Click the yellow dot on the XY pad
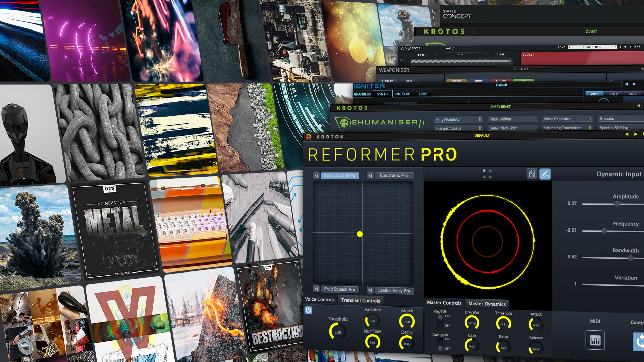 click(x=360, y=234)
